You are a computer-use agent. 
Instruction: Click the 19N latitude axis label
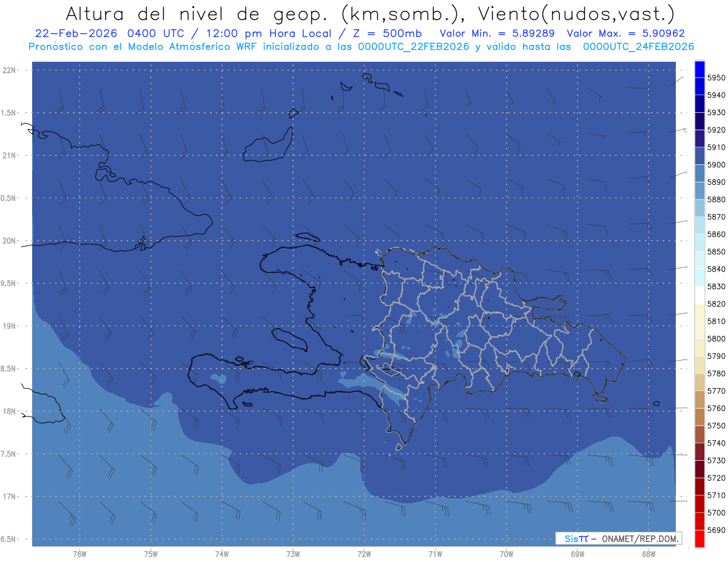coord(10,326)
